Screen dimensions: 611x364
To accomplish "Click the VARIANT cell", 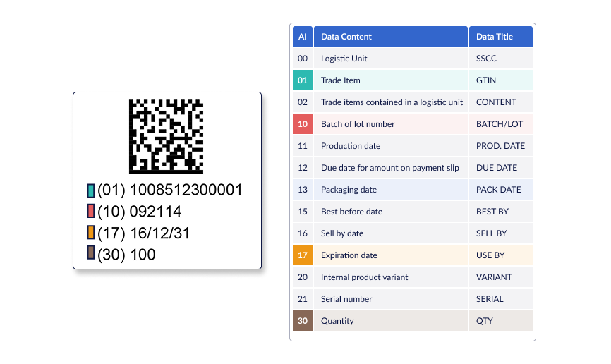I will tap(501, 277).
